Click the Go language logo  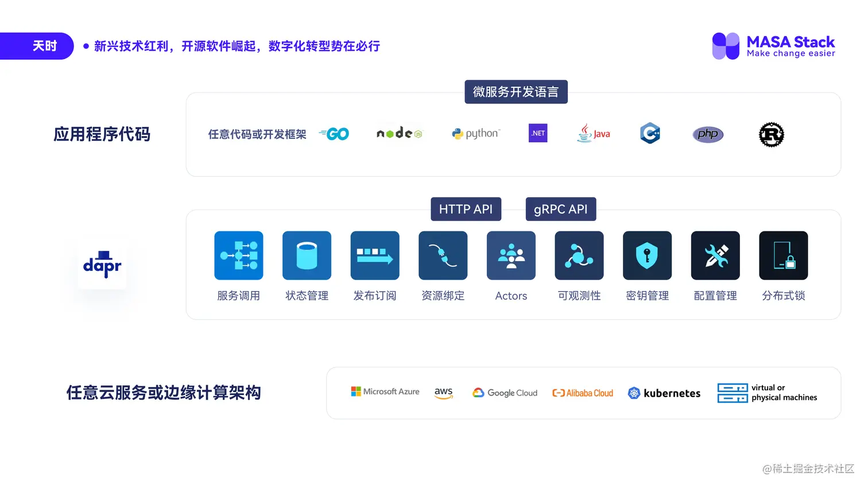334,134
